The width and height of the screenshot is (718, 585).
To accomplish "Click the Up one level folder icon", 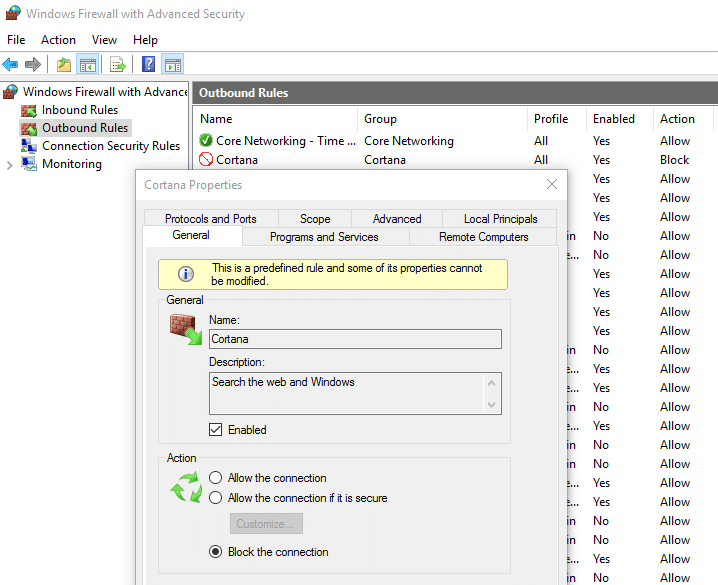I will pos(64,65).
